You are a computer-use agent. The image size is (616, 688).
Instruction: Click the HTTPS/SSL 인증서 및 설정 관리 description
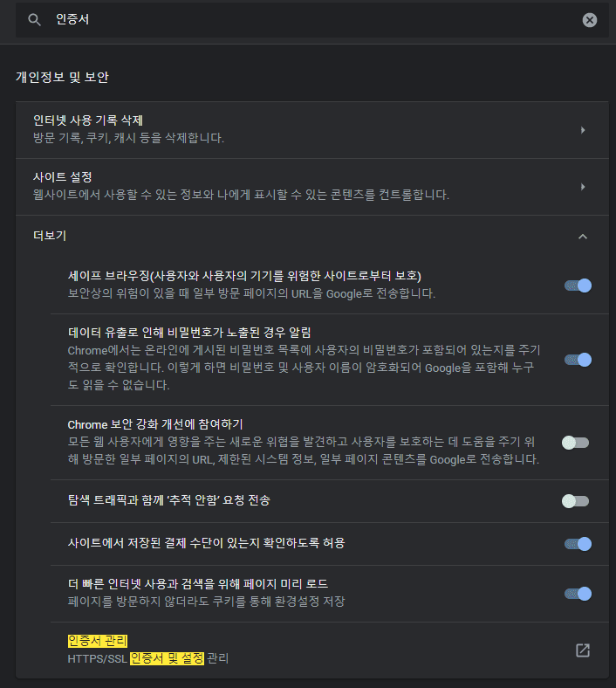pos(148,658)
